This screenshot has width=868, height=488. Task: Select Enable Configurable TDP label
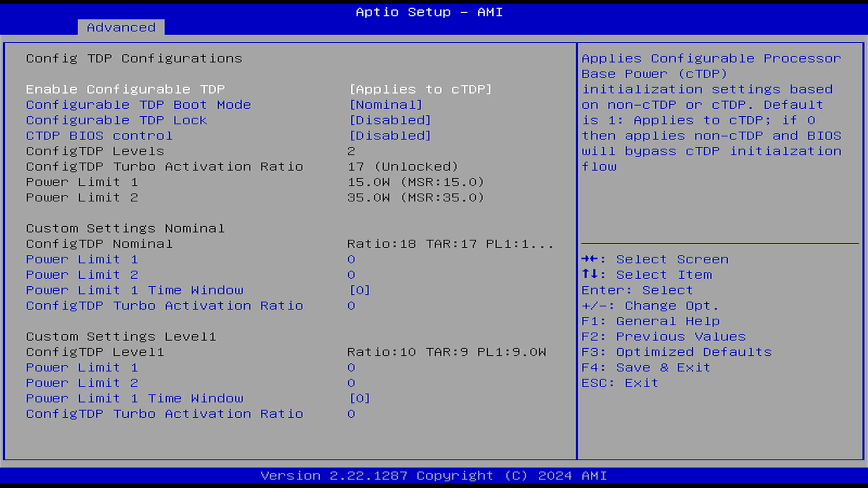(125, 89)
